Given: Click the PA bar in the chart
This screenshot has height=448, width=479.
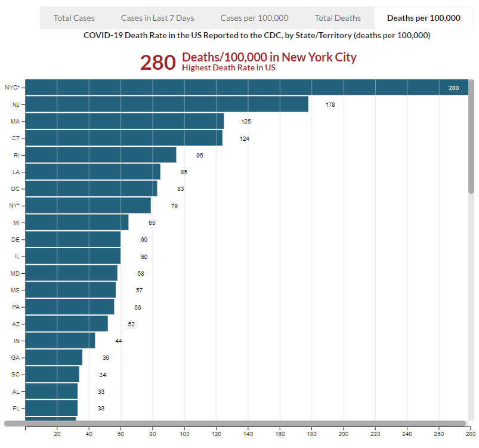Looking at the screenshot, I should click(70, 307).
